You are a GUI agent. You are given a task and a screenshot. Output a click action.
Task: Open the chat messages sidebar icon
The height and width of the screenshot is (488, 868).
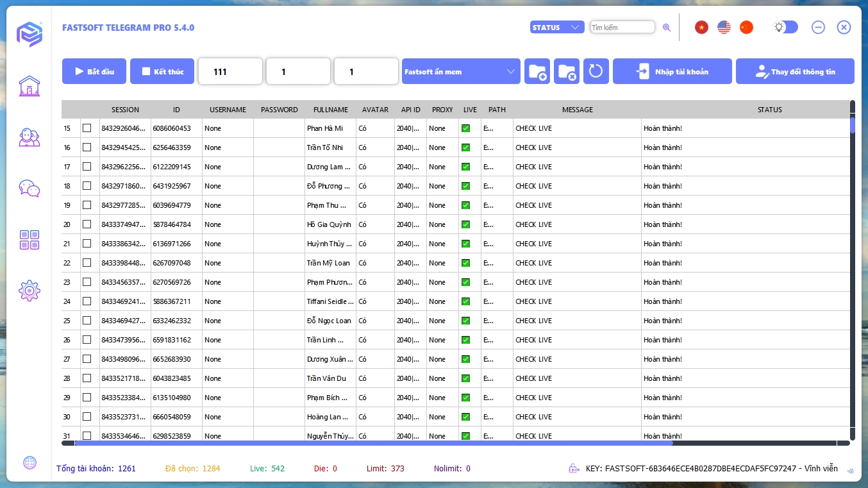tap(29, 189)
